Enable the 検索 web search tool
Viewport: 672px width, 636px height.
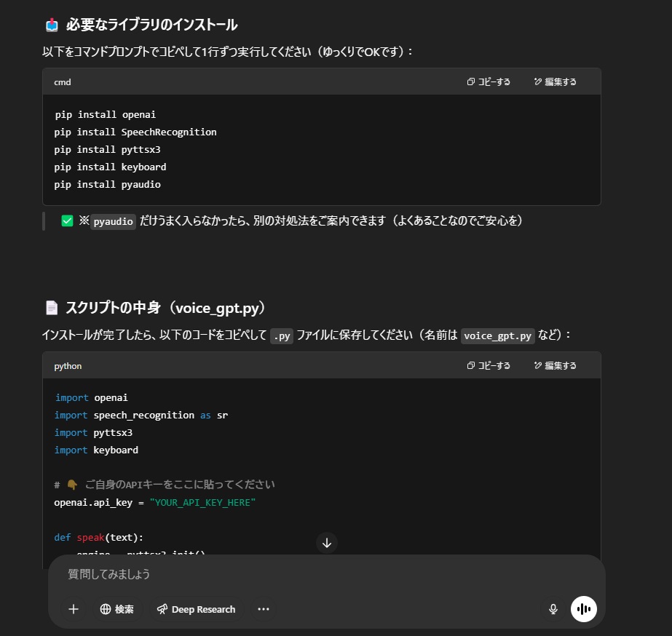pos(117,609)
